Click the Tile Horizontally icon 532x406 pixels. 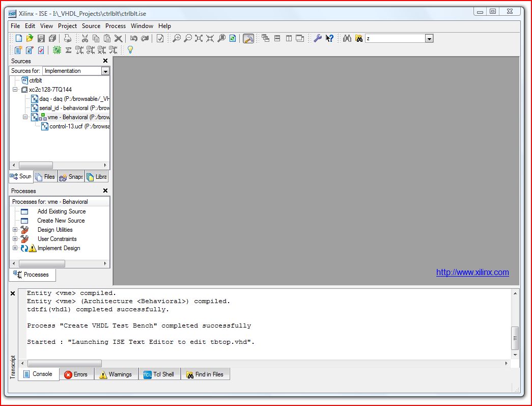tap(277, 38)
